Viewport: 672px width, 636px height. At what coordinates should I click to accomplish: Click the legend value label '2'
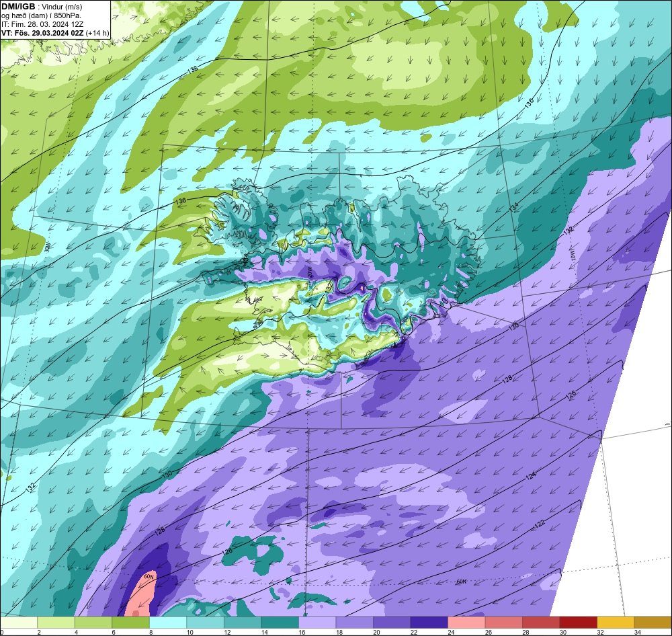pos(38,632)
